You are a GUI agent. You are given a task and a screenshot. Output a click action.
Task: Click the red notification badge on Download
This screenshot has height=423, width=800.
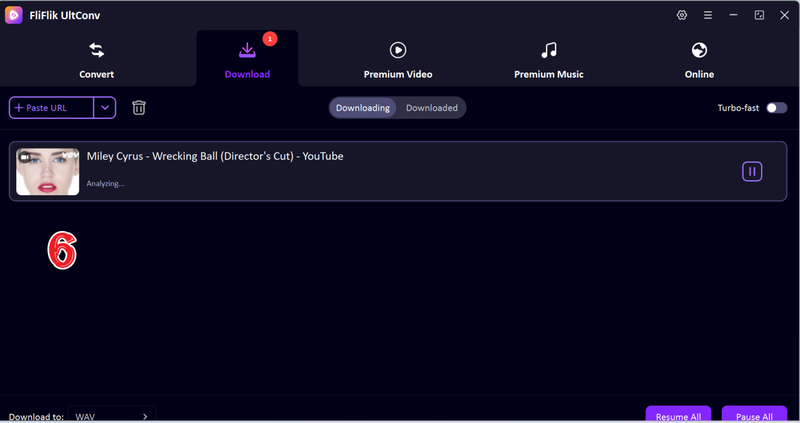pos(270,39)
